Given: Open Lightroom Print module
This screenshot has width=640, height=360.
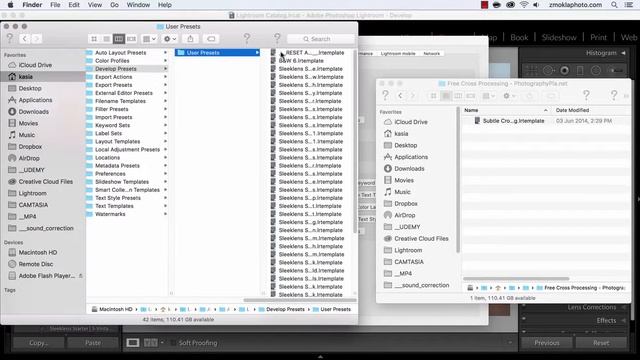Looking at the screenshot, I should coord(598,37).
